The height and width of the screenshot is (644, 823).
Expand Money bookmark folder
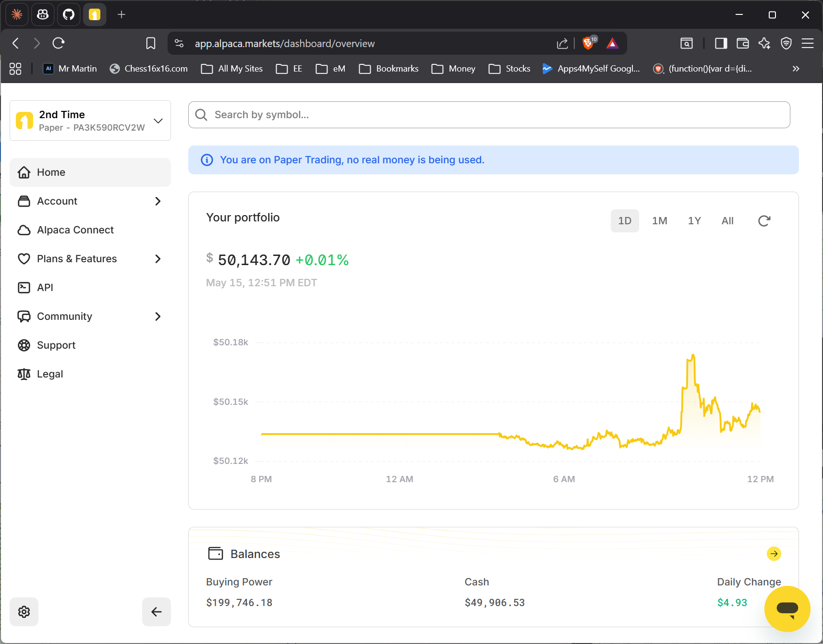point(453,69)
